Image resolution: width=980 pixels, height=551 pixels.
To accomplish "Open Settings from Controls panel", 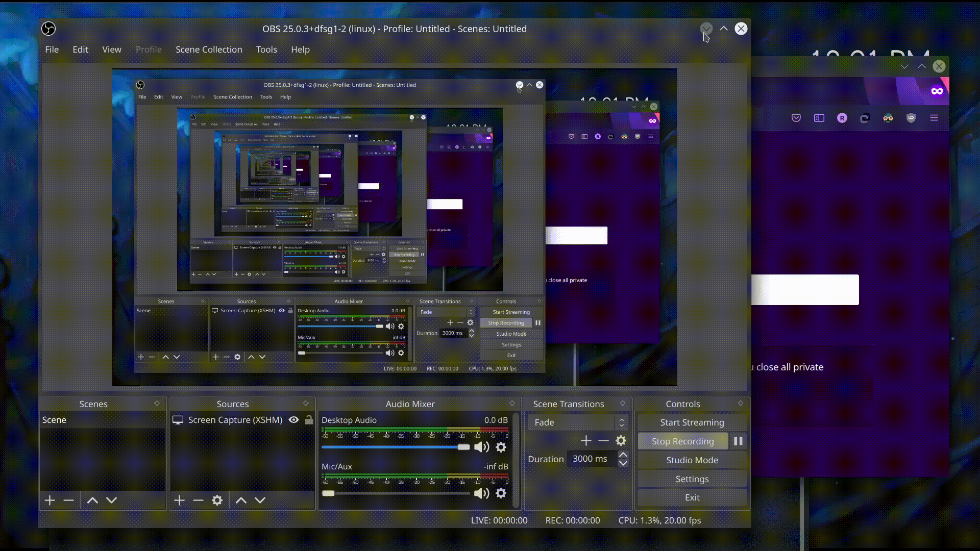I will (692, 479).
